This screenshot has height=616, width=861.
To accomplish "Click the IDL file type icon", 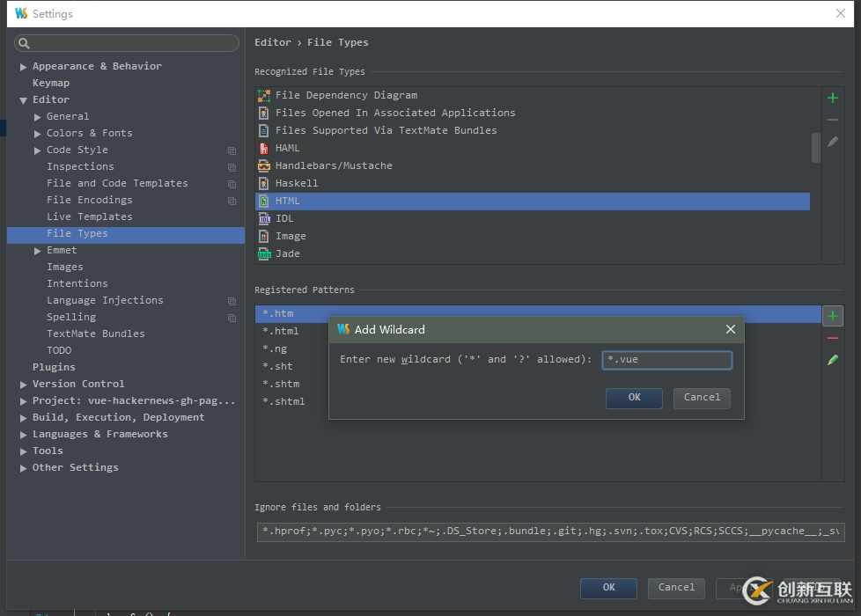I will coord(264,218).
